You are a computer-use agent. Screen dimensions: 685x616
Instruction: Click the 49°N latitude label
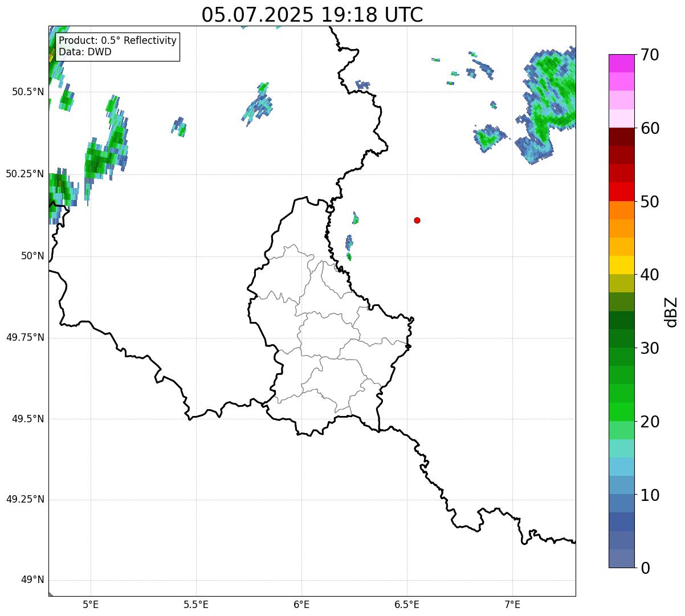(32, 580)
